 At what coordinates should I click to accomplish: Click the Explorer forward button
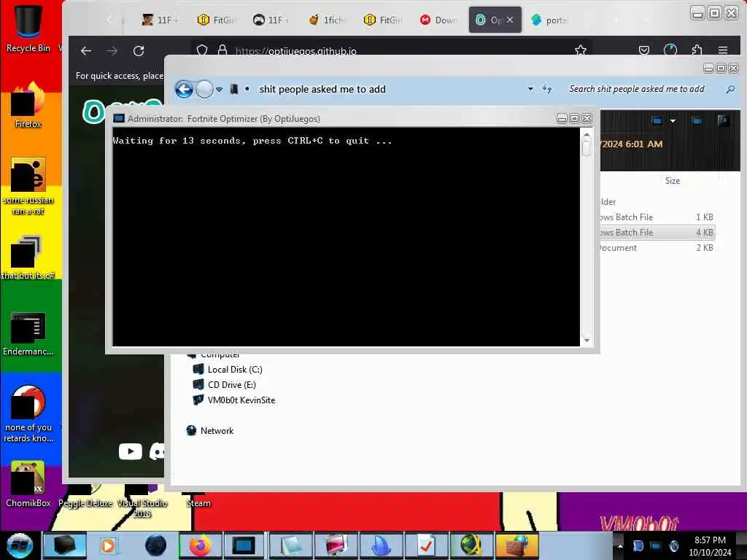point(204,89)
